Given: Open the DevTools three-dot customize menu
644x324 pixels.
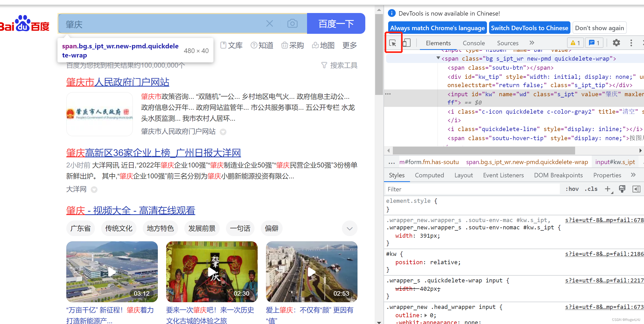Looking at the screenshot, I should (631, 43).
